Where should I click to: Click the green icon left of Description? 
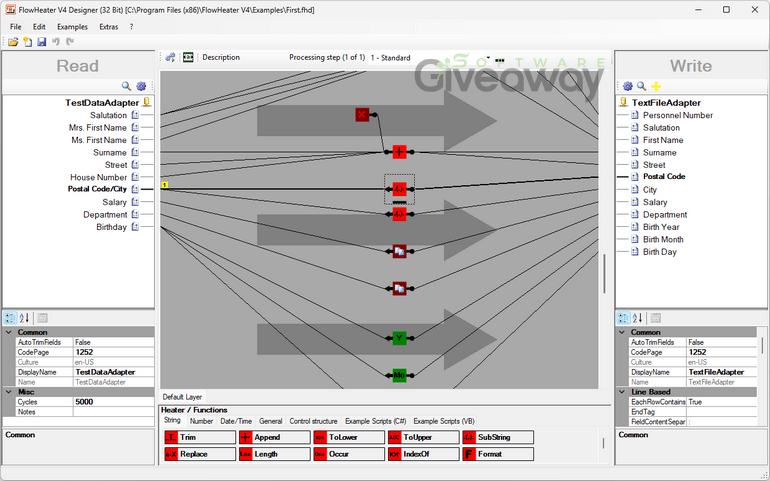tap(188, 57)
